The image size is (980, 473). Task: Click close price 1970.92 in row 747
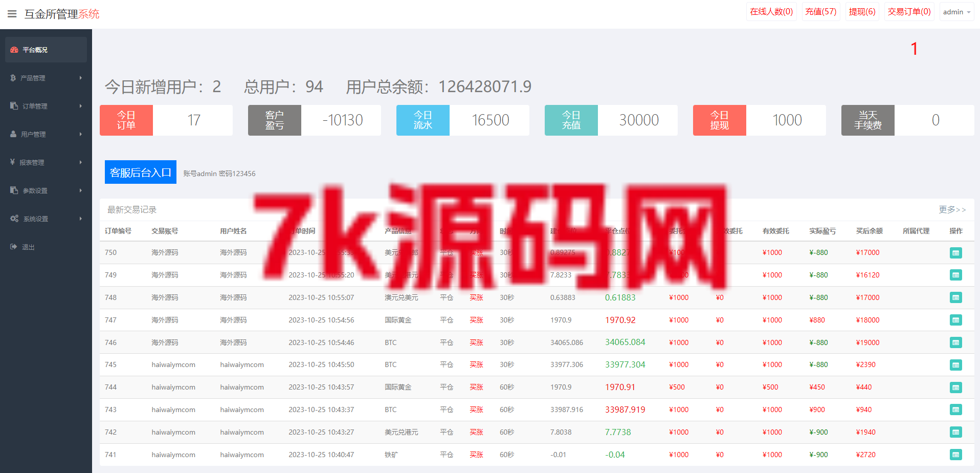coord(620,320)
